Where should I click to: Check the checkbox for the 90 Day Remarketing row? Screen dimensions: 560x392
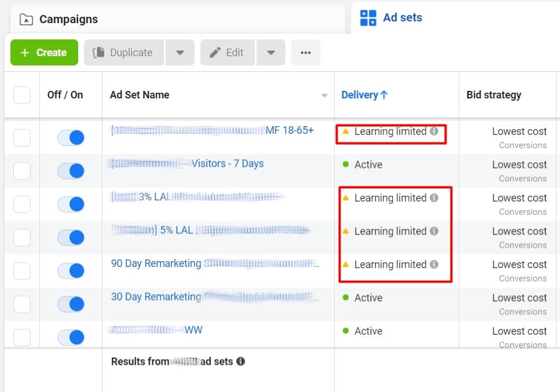21,270
